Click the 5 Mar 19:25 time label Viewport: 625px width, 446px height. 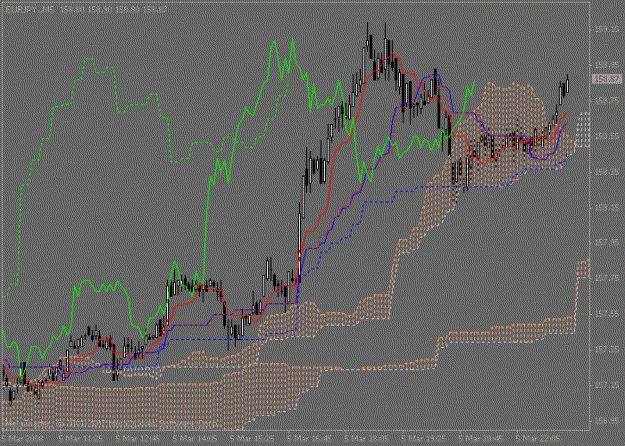pos(424,438)
